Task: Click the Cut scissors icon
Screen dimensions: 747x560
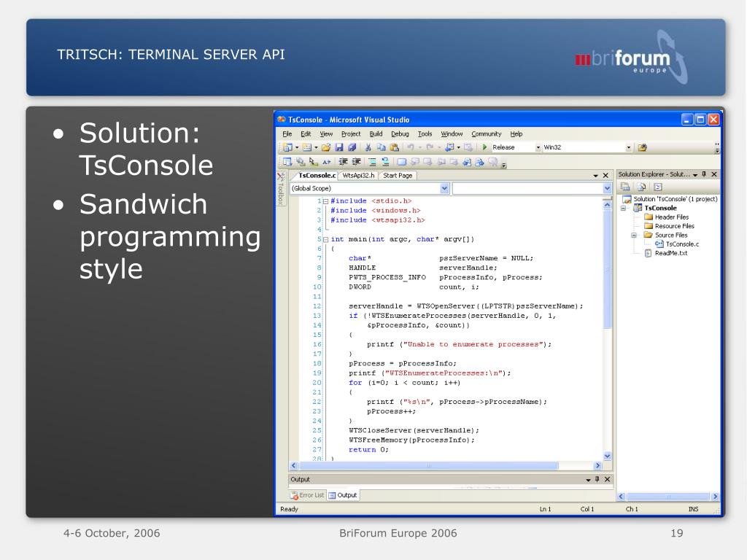Action: click(368, 147)
